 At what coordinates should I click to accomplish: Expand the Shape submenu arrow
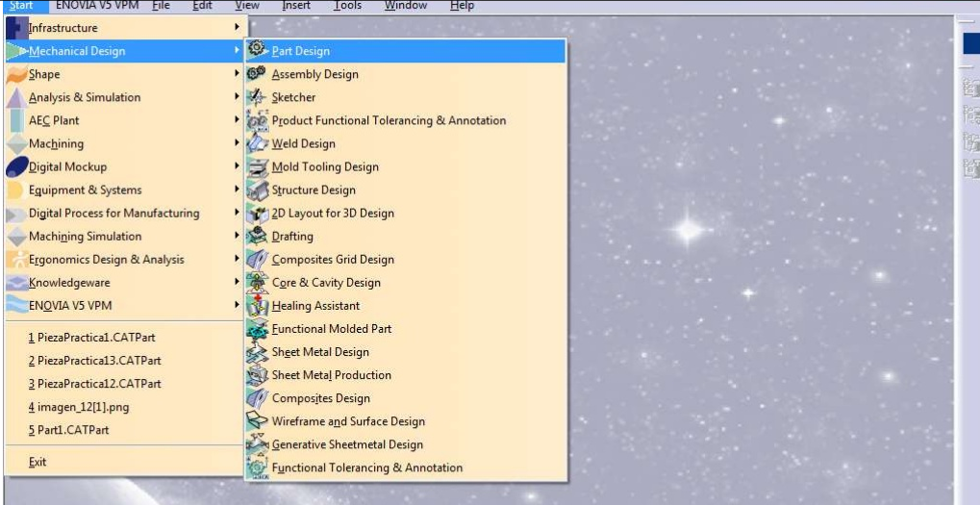click(x=237, y=73)
